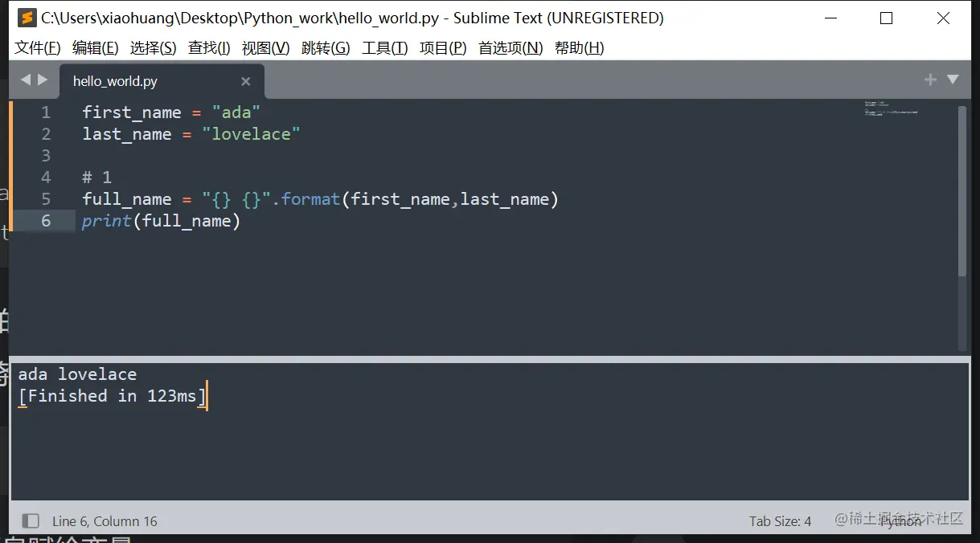Maximize the Sublime Text window

(886, 18)
